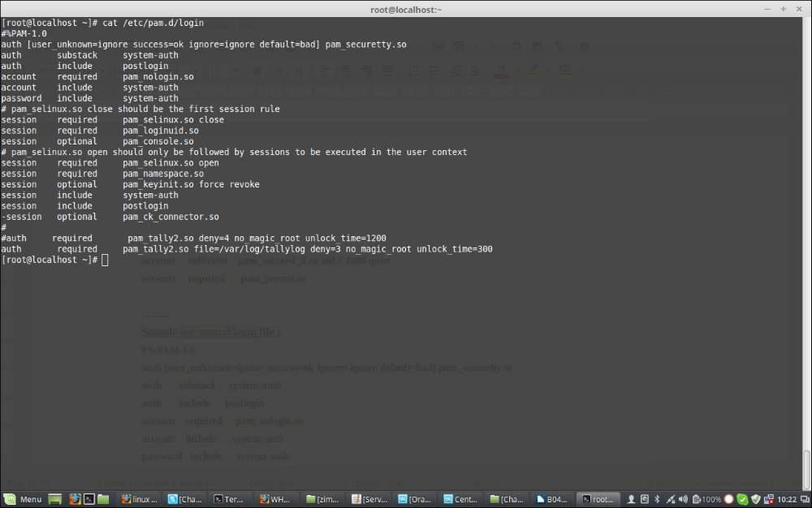The width and height of the screenshot is (812, 508).
Task: Click the '#%PAM-1.0' line
Action: click(x=24, y=33)
